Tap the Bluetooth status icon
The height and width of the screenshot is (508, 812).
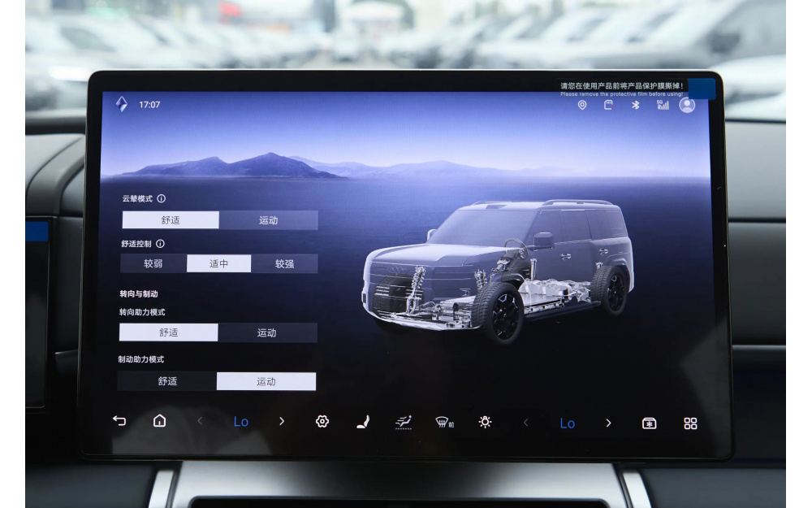636,105
